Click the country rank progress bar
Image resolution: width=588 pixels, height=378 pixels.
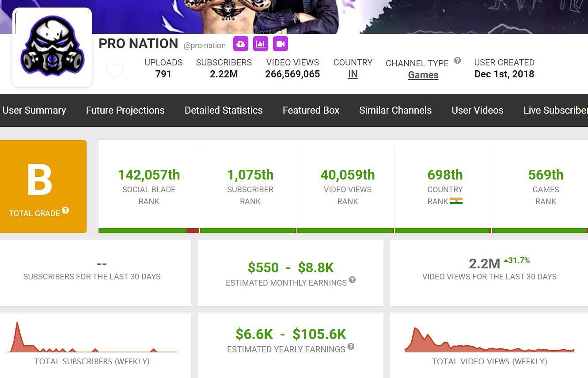coord(443,231)
